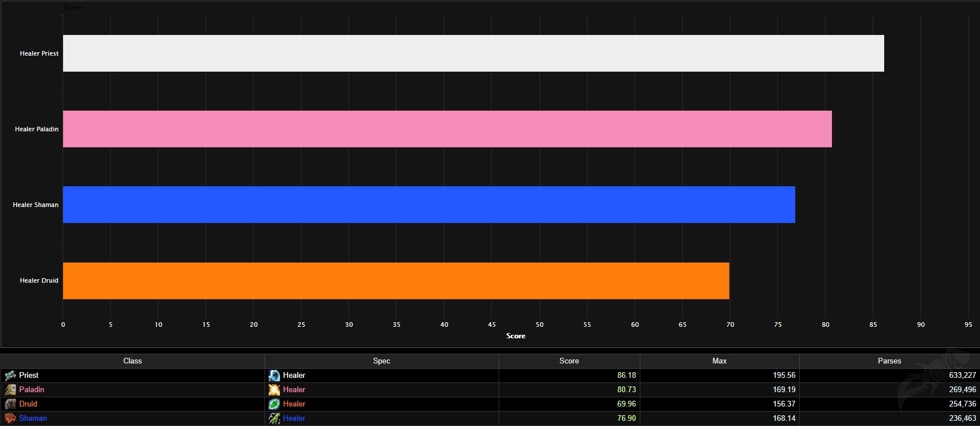Click the Paladin class icon in table
The height and width of the screenshot is (426, 980).
point(10,390)
